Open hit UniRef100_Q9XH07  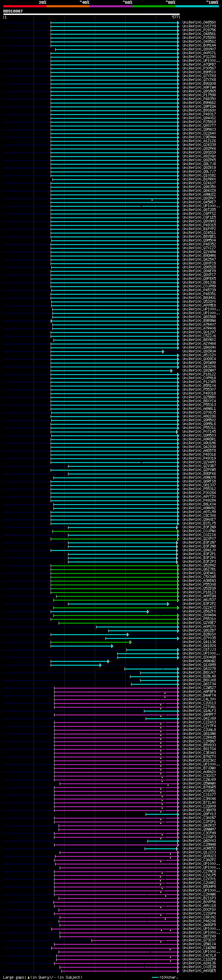tap(199, 49)
